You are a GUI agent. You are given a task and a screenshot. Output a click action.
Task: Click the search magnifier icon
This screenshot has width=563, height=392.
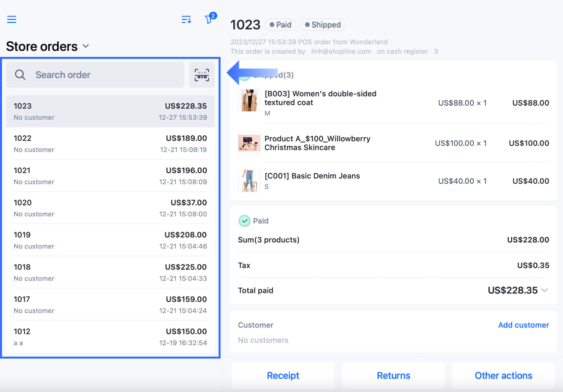point(20,75)
